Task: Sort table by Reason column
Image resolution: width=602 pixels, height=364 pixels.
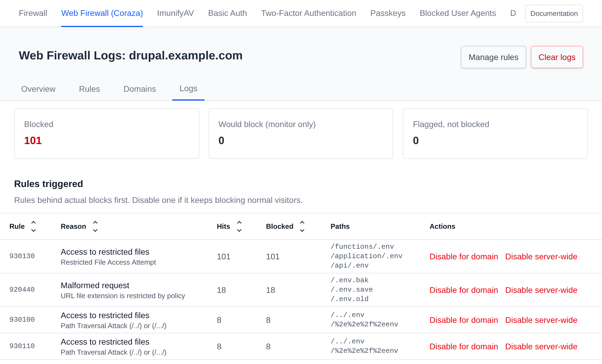Action: coord(79,226)
